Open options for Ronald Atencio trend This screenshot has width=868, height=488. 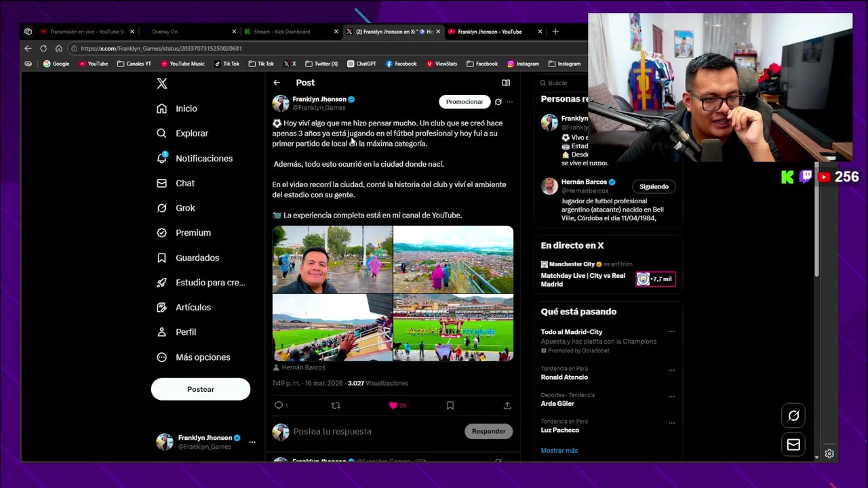671,370
